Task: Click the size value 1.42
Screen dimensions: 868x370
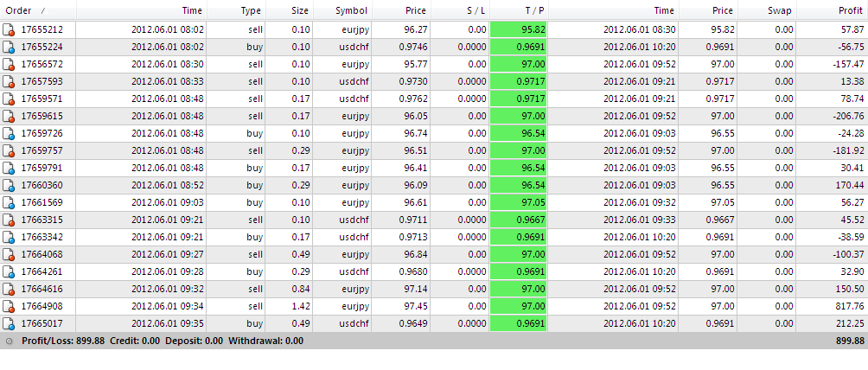Action: coord(301,306)
